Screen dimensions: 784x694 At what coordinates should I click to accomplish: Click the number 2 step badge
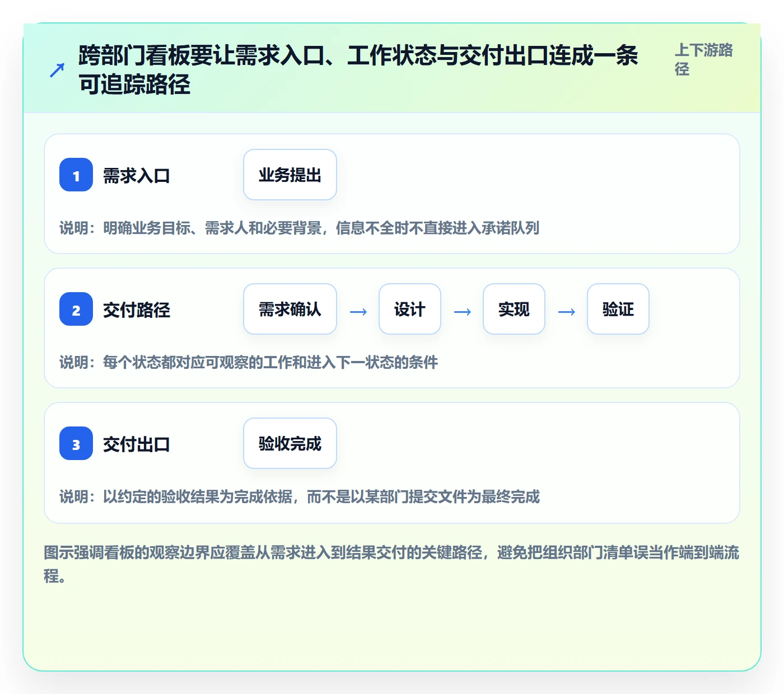coord(76,309)
